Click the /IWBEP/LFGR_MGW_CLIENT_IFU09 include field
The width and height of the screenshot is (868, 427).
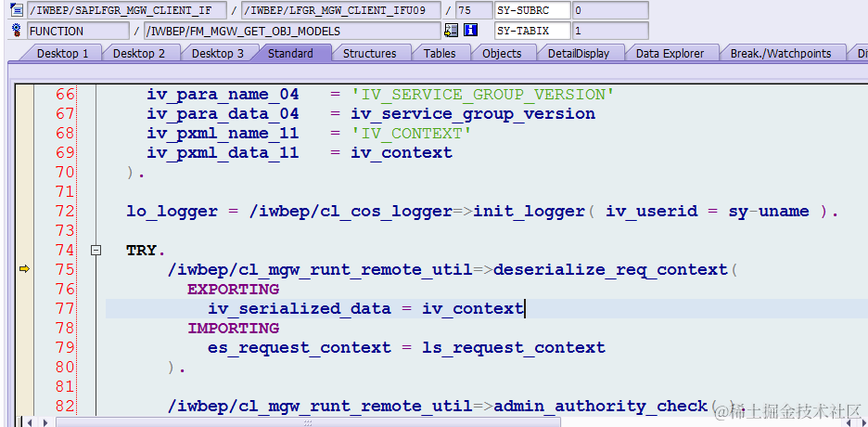click(x=341, y=10)
